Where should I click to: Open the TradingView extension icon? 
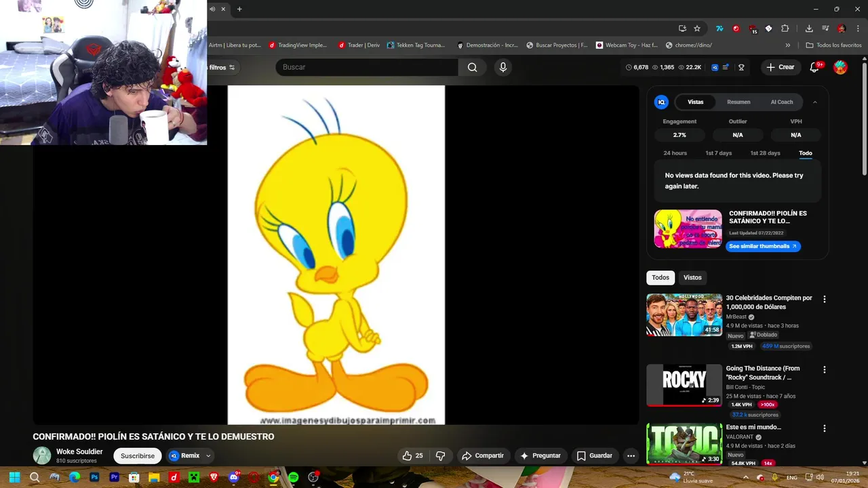(x=719, y=28)
